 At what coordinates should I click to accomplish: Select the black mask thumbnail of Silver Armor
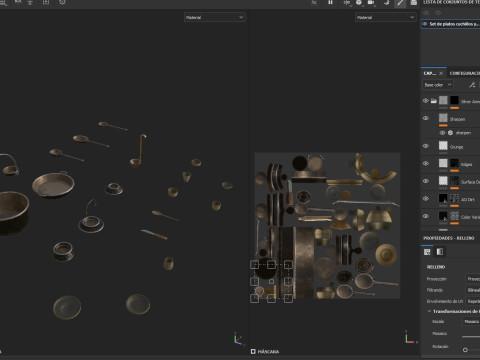pyautogui.click(x=454, y=100)
